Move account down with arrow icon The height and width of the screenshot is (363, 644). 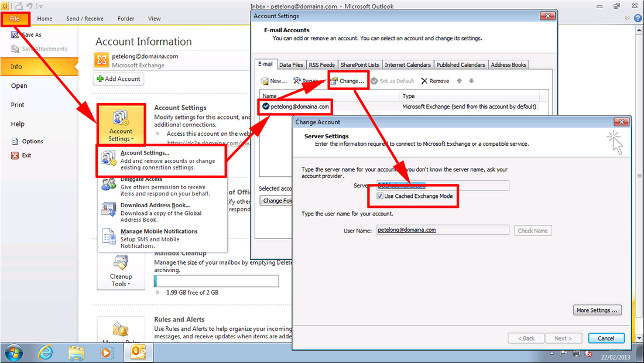pos(471,81)
